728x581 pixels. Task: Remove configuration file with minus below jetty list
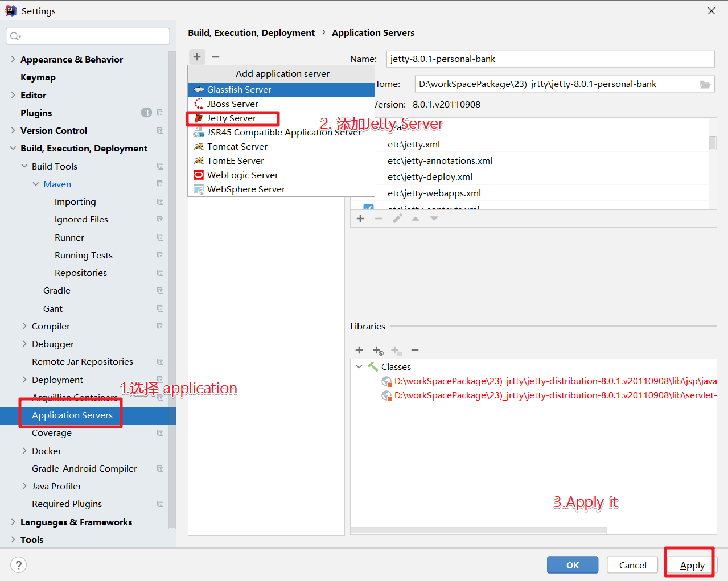click(x=379, y=219)
